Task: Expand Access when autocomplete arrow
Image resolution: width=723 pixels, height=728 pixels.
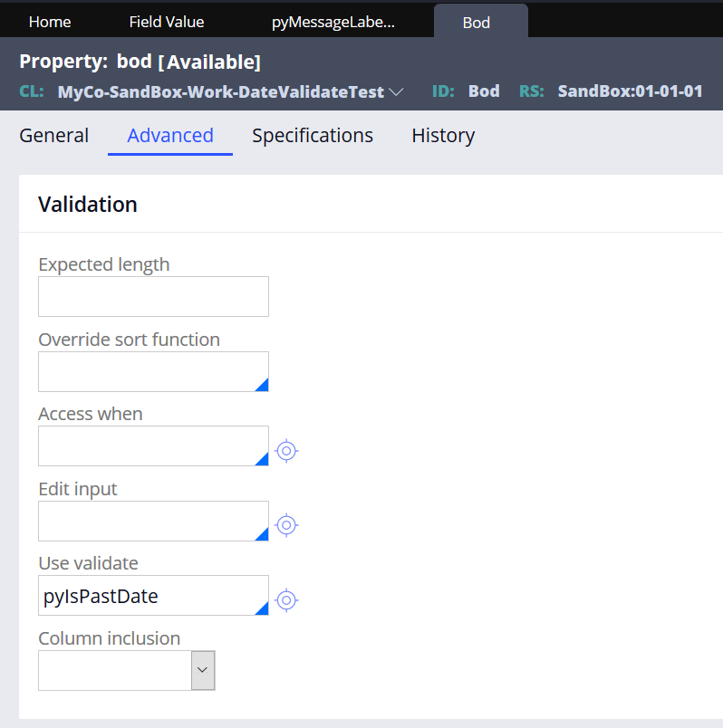Action: (x=262, y=459)
